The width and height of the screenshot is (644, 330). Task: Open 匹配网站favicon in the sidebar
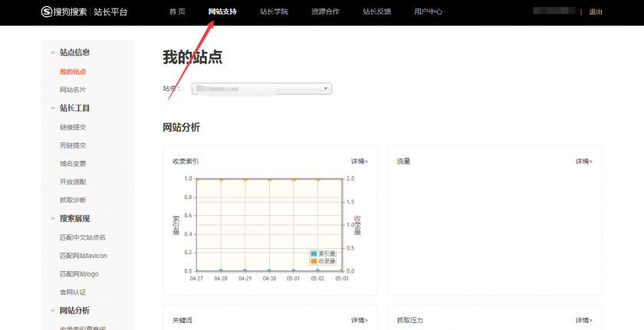point(83,256)
